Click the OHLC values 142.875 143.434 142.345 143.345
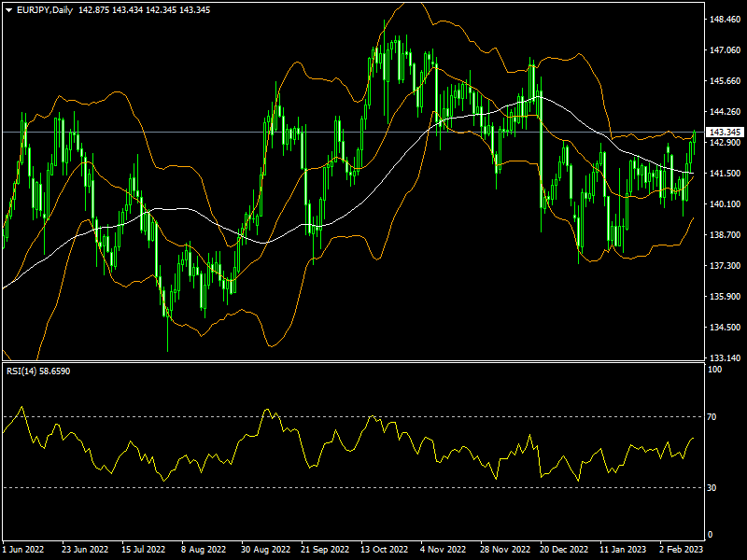 click(145, 10)
